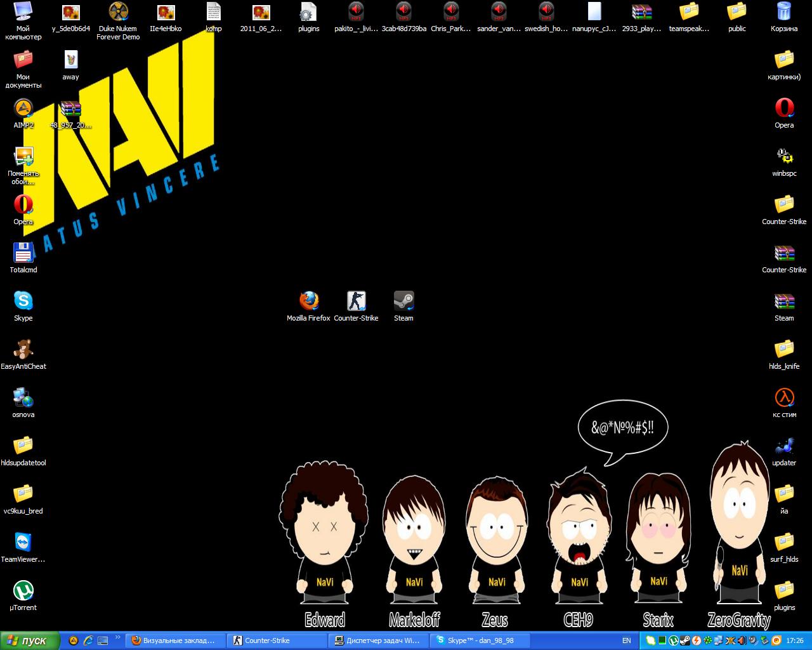Launch the µTorrent desktop shortcut
The height and width of the screenshot is (650, 812).
pyautogui.click(x=23, y=596)
